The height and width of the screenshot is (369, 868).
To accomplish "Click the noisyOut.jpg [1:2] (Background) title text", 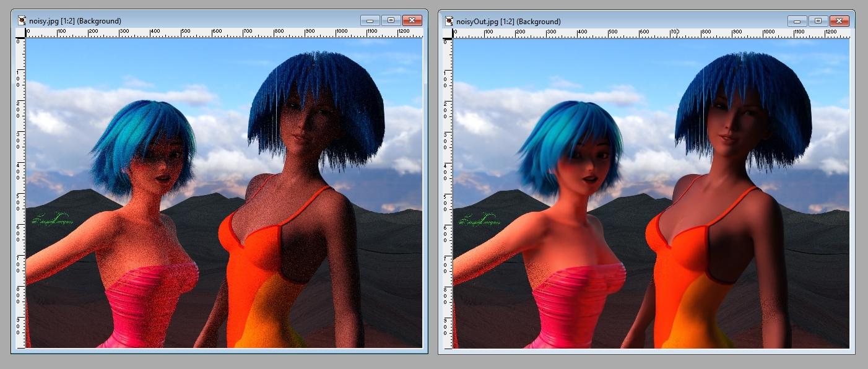I will click(508, 21).
